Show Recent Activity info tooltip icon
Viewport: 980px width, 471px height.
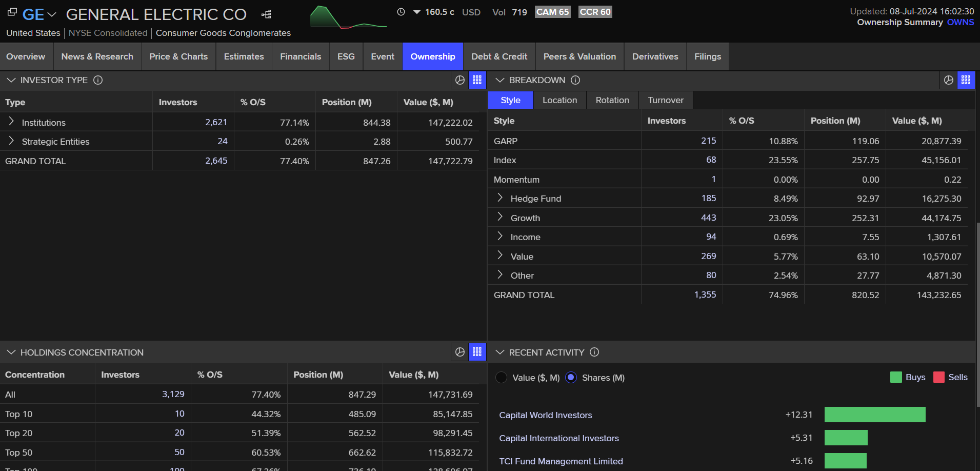(594, 352)
